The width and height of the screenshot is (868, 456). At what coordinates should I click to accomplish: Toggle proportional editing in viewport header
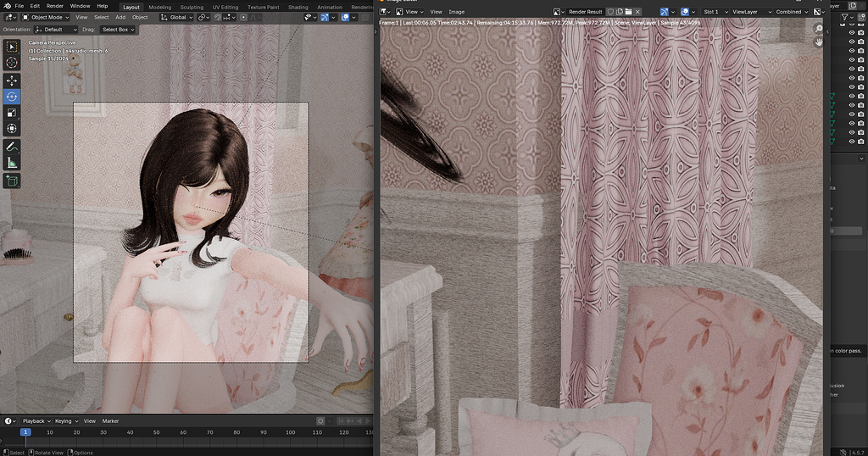point(243,17)
